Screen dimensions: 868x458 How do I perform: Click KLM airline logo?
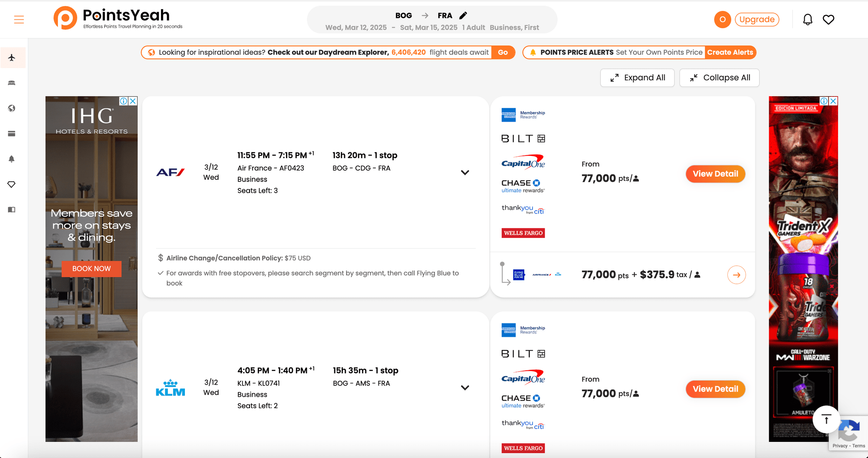[x=170, y=388]
